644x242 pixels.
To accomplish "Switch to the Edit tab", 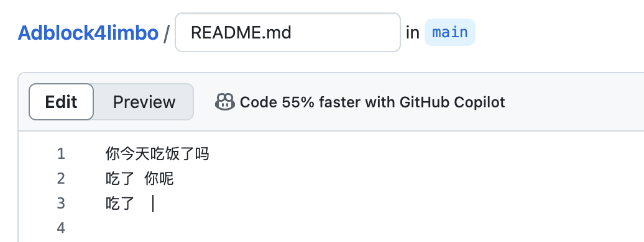I will tap(61, 102).
